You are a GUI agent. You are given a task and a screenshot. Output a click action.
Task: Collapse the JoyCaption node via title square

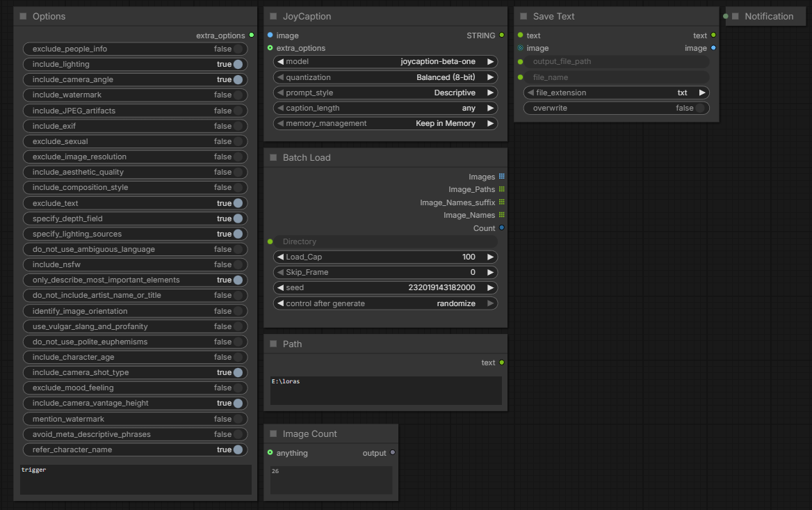click(x=273, y=16)
